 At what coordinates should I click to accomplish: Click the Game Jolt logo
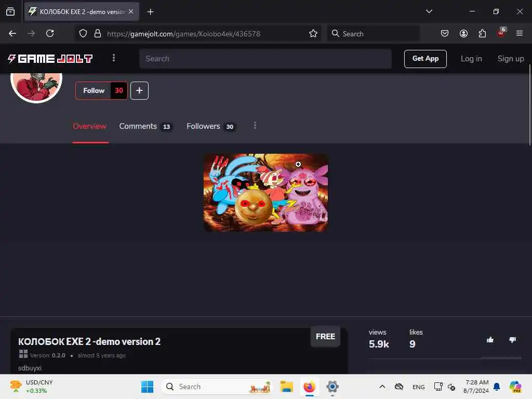tap(50, 59)
